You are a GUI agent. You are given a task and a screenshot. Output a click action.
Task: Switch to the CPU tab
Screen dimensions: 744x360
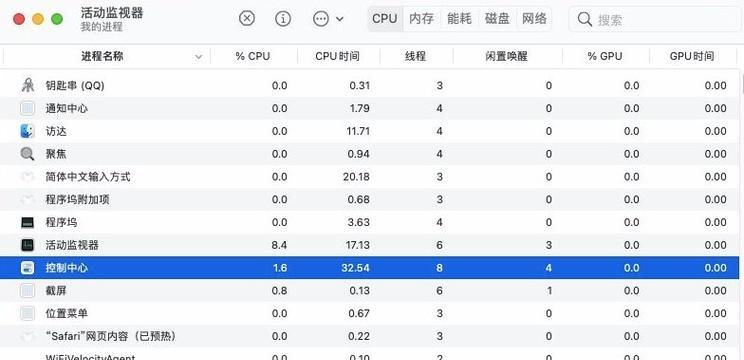pos(385,18)
